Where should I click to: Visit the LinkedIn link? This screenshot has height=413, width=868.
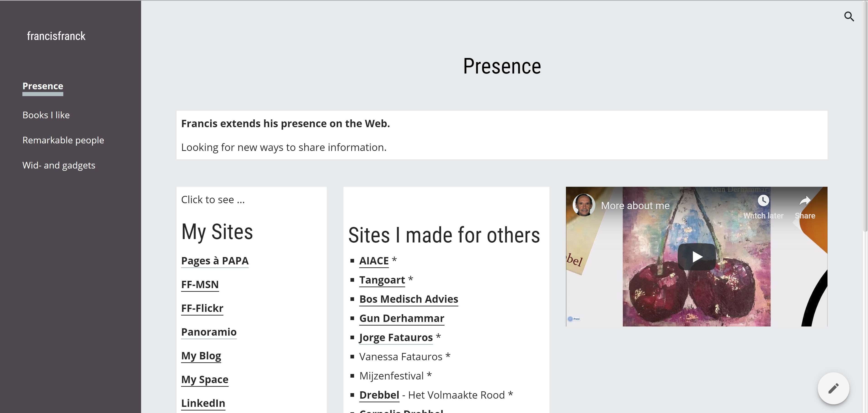203,403
